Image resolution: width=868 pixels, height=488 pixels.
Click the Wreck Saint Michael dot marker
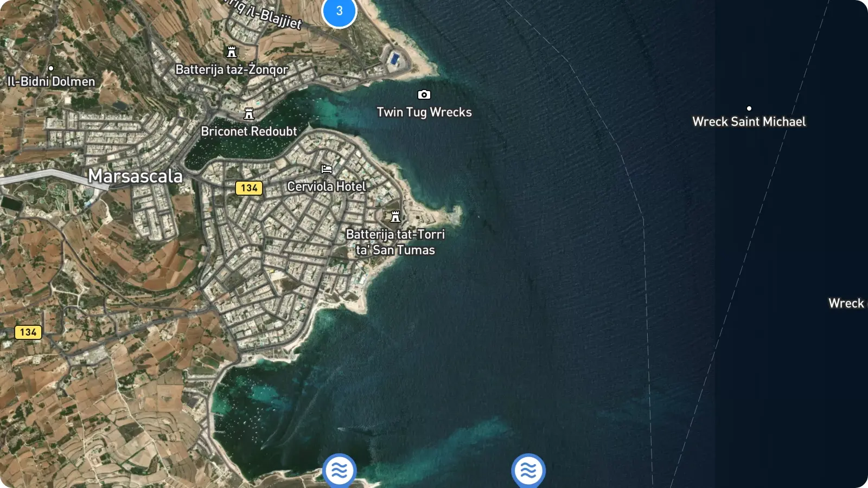click(749, 108)
